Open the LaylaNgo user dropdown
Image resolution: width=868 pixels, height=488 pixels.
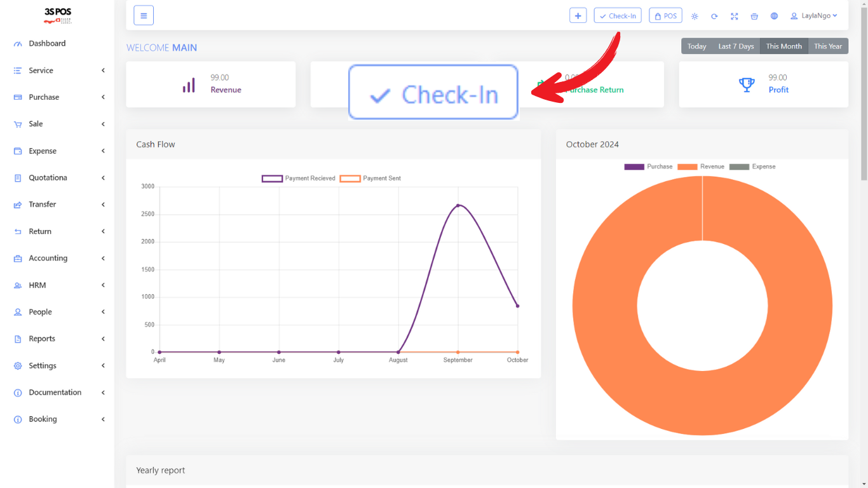(813, 16)
